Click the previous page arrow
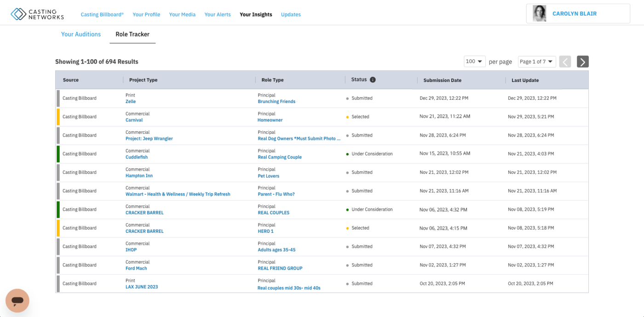 click(x=565, y=61)
